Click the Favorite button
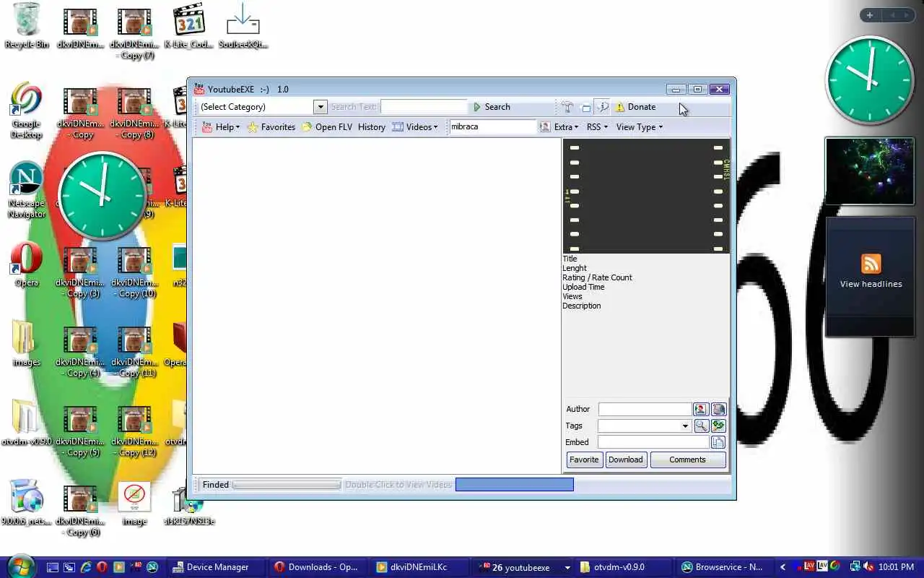924x578 pixels. pyautogui.click(x=584, y=460)
